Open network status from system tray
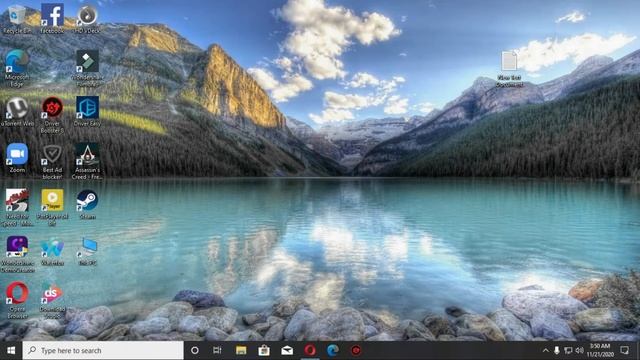 pyautogui.click(x=568, y=350)
